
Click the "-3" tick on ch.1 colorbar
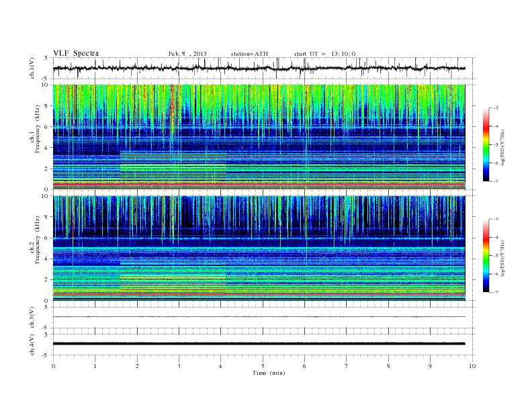(496, 108)
